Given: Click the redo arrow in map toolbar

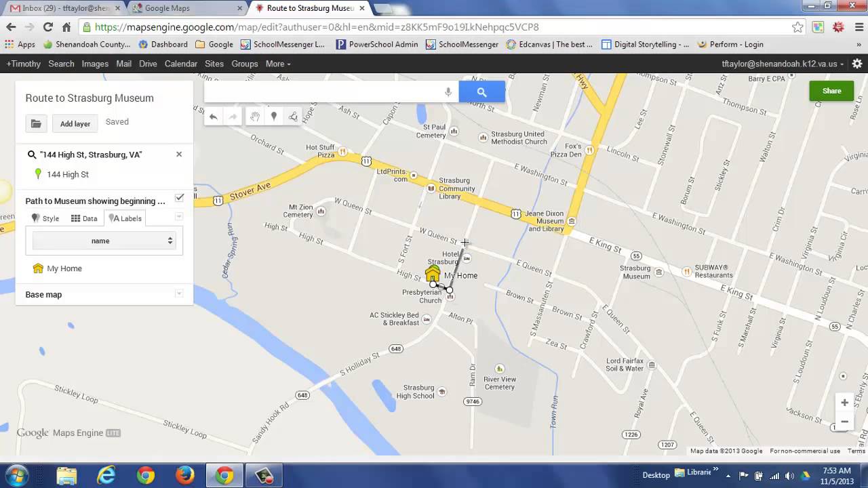Looking at the screenshot, I should tap(233, 117).
